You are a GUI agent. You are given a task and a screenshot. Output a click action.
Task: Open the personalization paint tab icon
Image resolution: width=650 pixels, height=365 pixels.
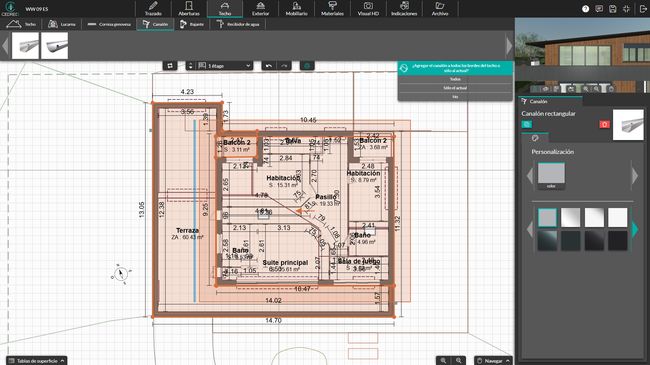(x=535, y=138)
